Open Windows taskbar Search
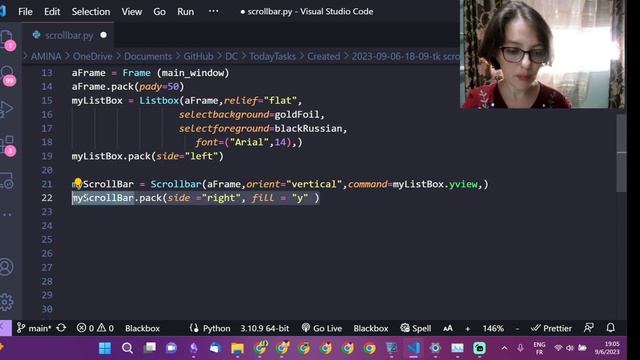 (x=127, y=348)
